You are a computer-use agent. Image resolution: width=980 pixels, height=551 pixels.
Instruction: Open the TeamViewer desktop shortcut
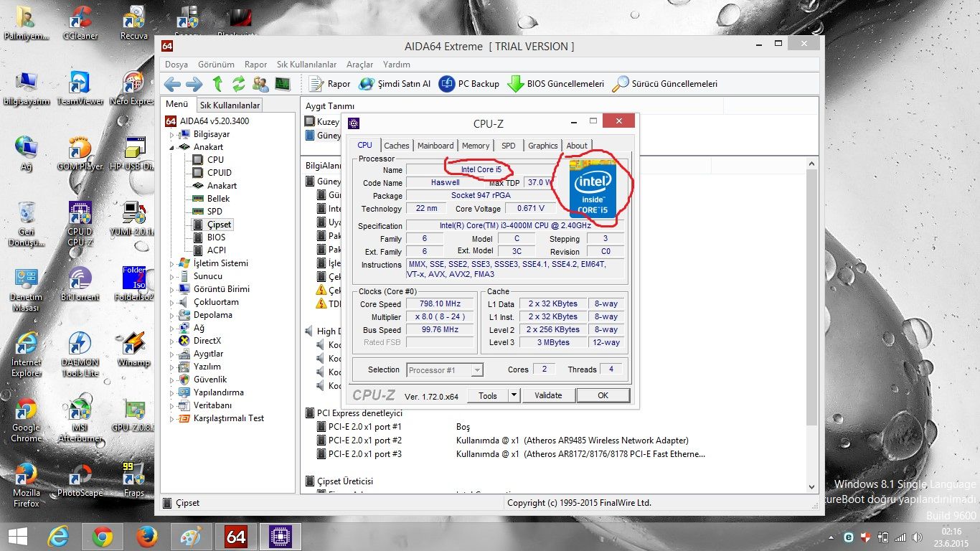(x=80, y=88)
